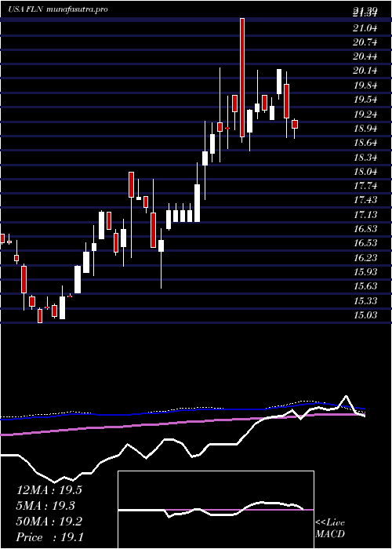Screen dimensions: 392x549
Task: Click the 18.64 price axis label
Action: 365,143
